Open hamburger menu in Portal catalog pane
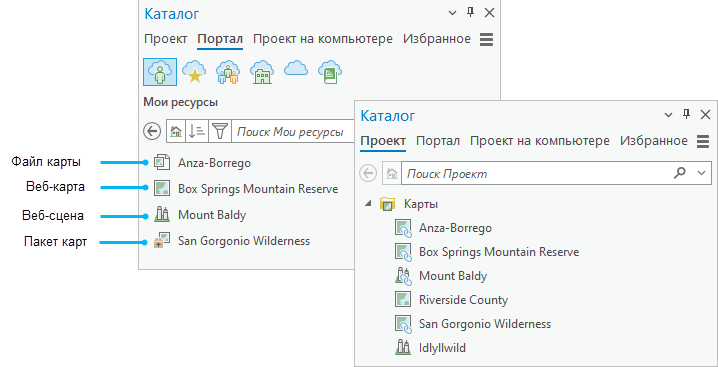Screen dimensions: 718x367 tap(486, 39)
